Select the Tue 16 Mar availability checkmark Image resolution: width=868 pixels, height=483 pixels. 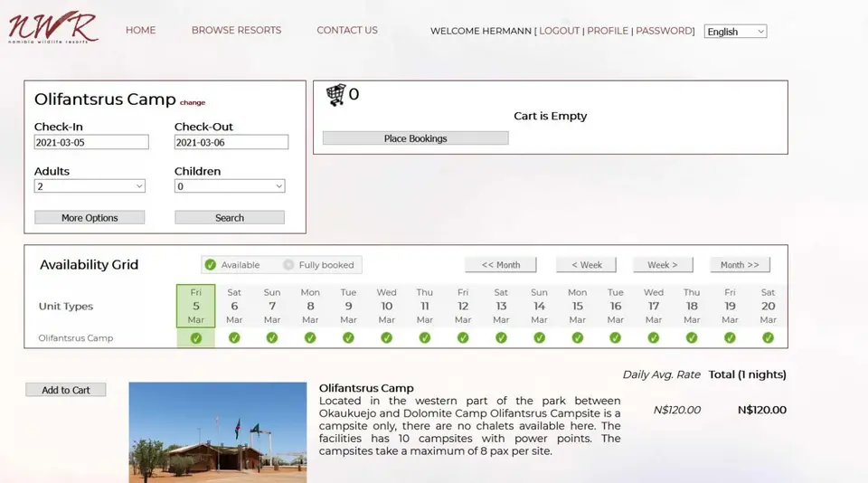tap(615, 337)
